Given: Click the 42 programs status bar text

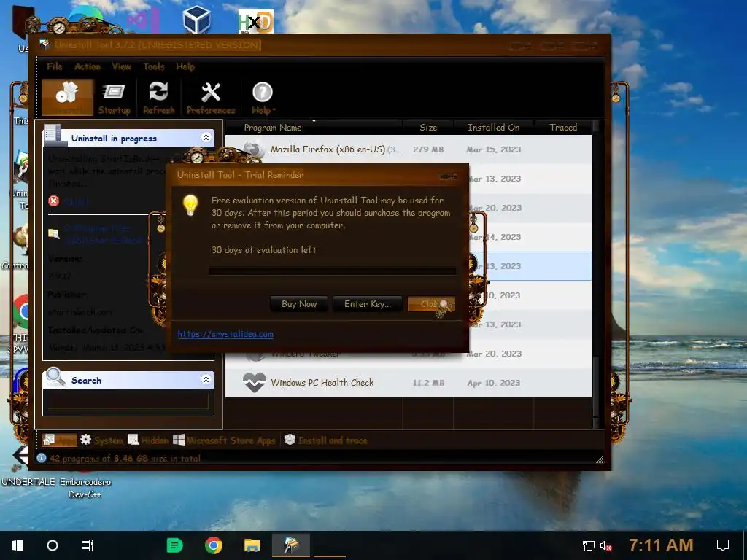Looking at the screenshot, I should [125, 459].
